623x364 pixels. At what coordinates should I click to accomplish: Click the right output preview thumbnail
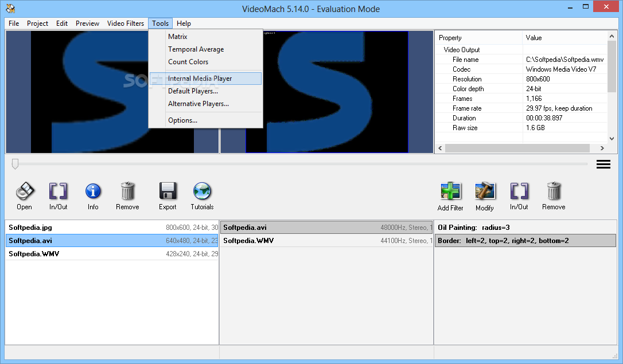pyautogui.click(x=326, y=92)
